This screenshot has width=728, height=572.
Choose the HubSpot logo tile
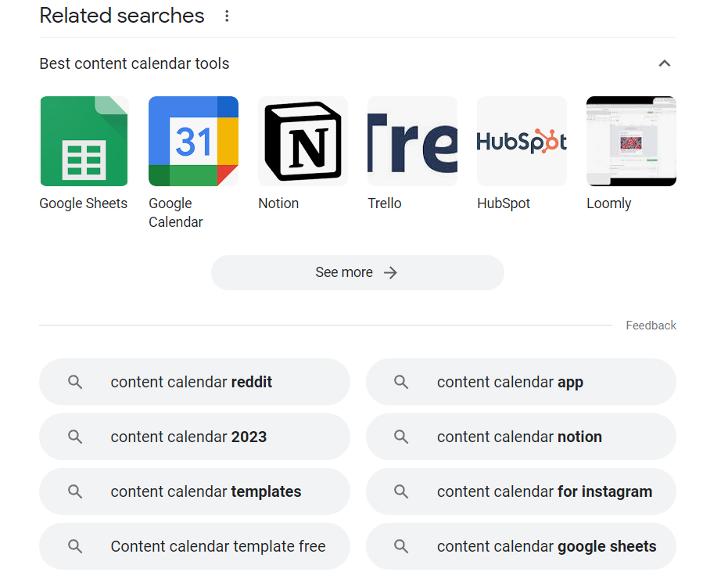[x=522, y=142]
